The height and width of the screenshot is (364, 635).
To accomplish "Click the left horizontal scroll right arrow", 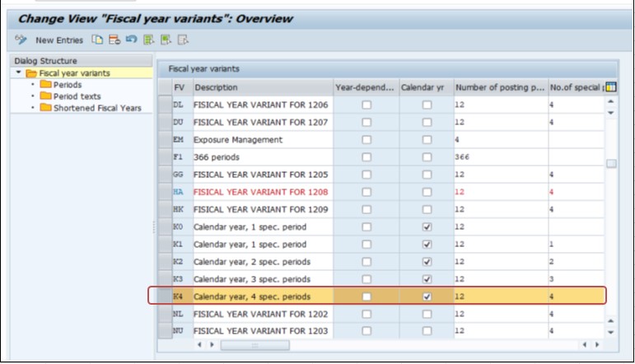I will [212, 344].
